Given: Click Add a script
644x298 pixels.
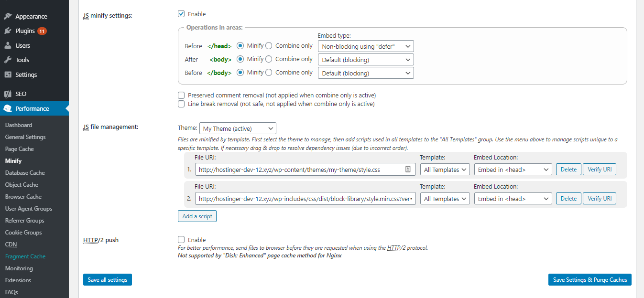Looking at the screenshot, I should pos(197,216).
